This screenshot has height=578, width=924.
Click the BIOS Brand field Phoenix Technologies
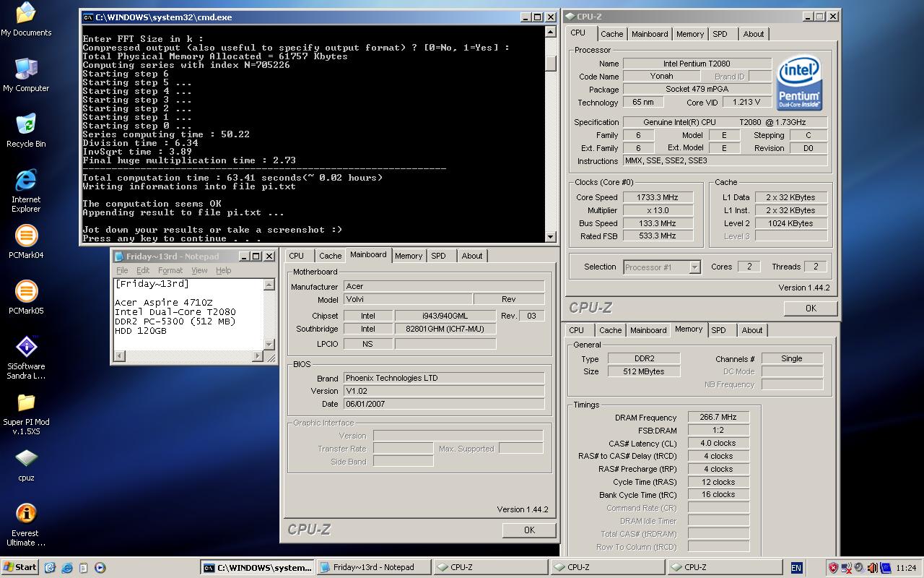(x=444, y=378)
